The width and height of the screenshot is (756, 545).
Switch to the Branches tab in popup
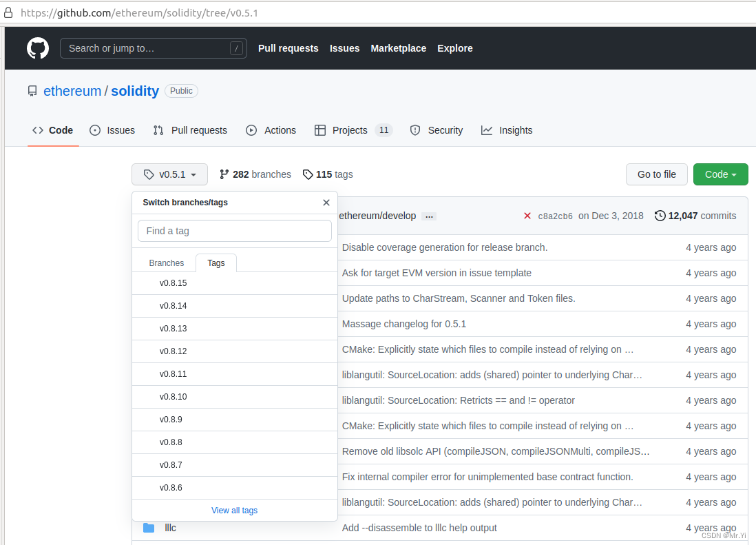pos(167,263)
